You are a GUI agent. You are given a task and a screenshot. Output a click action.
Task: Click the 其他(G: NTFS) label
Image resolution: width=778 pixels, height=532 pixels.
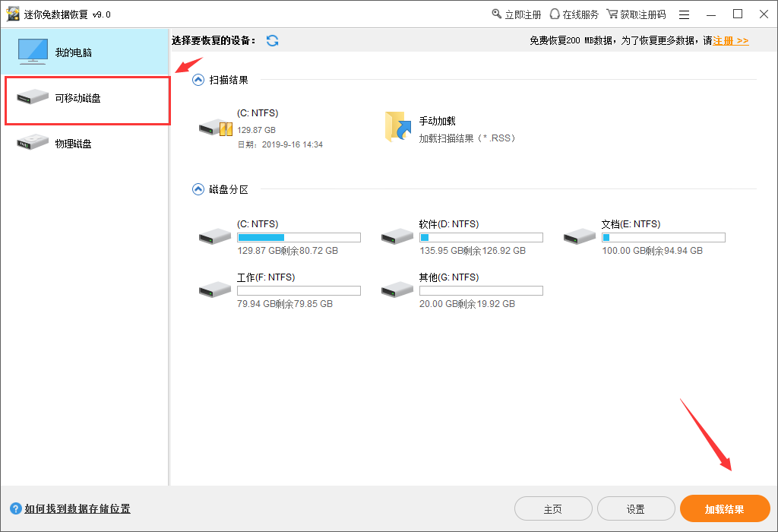coord(449,277)
